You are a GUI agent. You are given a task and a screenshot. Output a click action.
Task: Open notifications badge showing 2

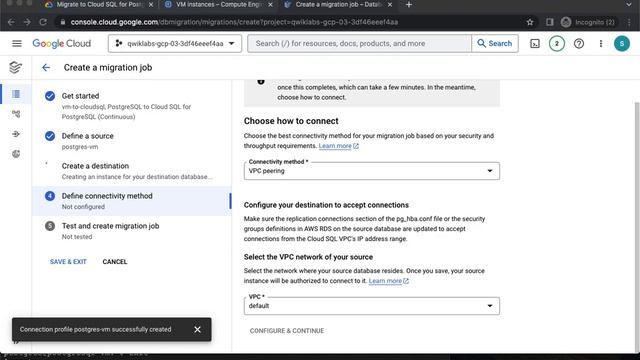tap(557, 43)
